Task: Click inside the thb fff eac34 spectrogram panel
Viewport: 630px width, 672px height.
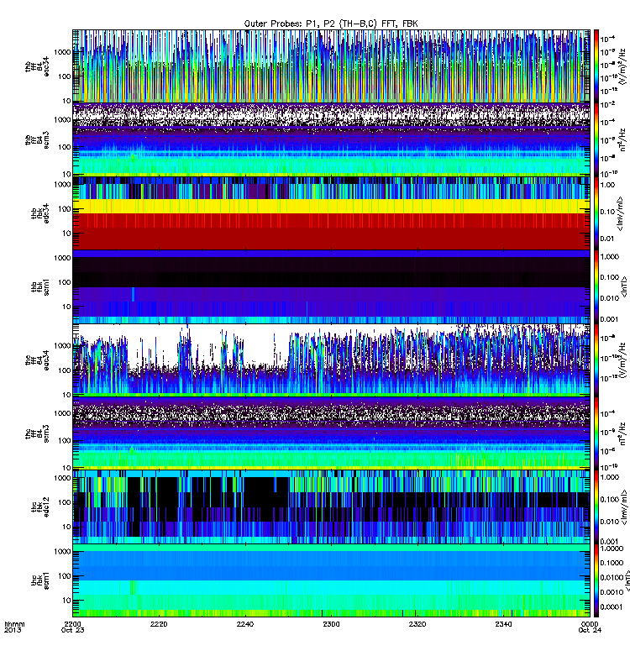Action: (331, 66)
